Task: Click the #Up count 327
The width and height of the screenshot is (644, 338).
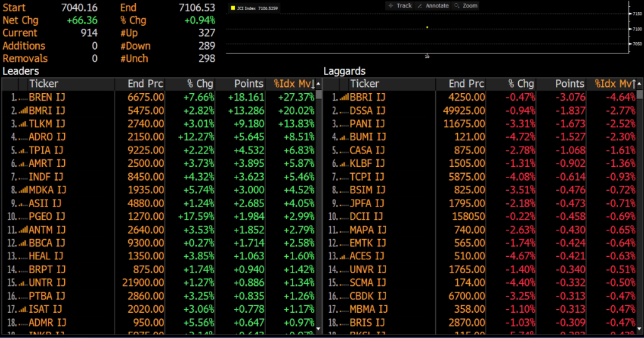Action: [x=206, y=33]
